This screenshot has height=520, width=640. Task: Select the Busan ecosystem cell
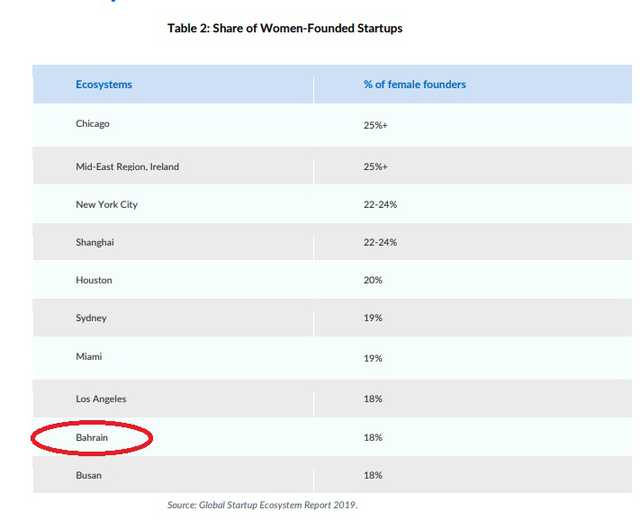click(88, 475)
